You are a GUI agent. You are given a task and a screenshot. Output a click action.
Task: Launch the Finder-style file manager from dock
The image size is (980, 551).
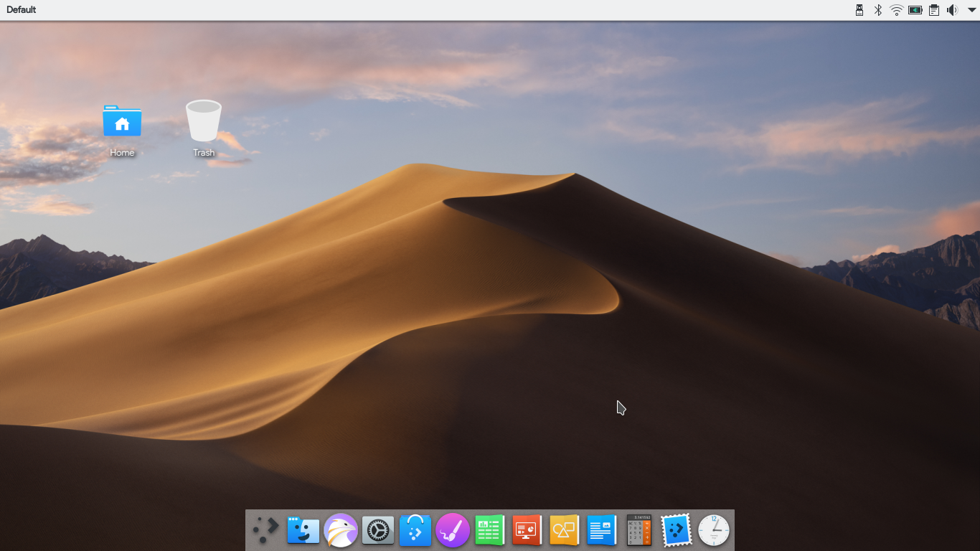pyautogui.click(x=303, y=531)
